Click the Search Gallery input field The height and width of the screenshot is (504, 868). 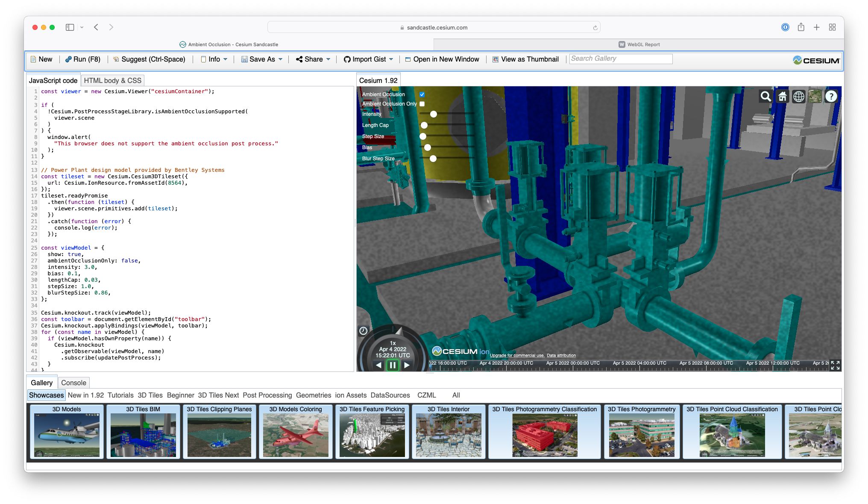click(621, 59)
